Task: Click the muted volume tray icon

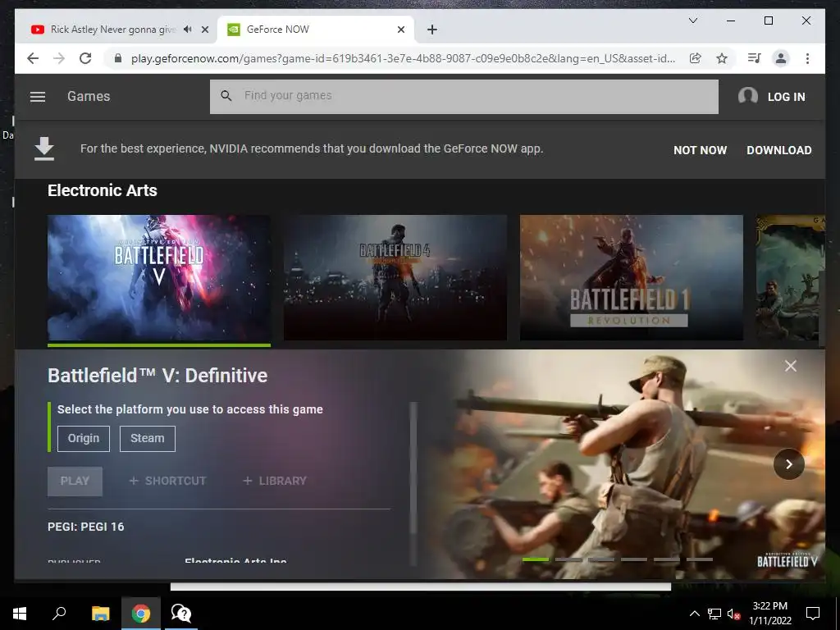Action: click(x=733, y=614)
